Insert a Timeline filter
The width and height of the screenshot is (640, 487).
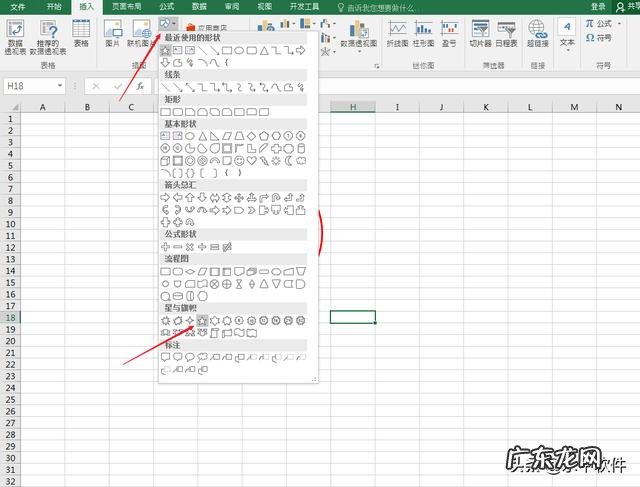(507, 33)
